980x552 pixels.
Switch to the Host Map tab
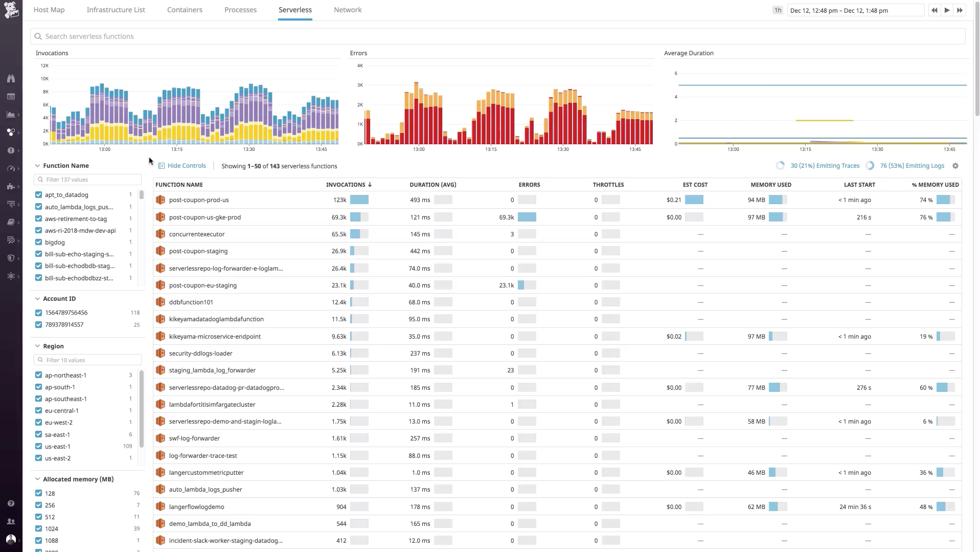pos(49,10)
